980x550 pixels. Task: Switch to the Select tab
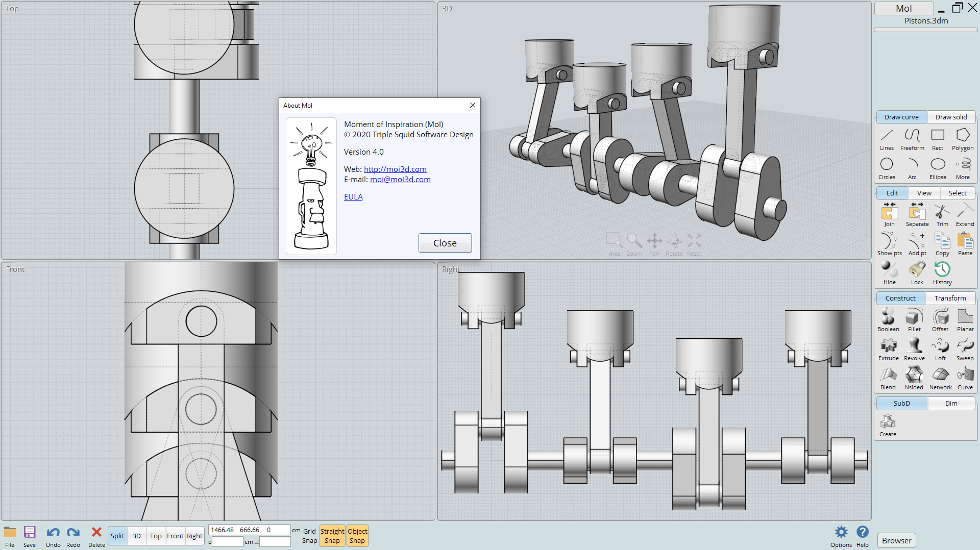point(958,193)
